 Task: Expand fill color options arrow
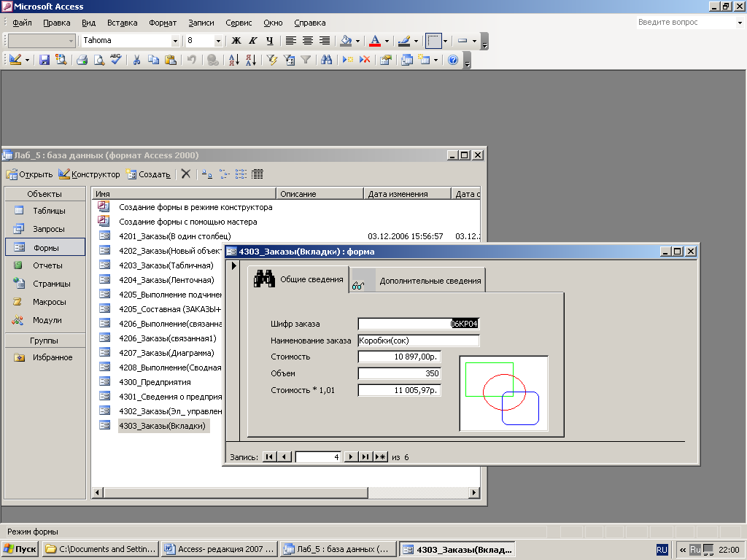point(357,41)
